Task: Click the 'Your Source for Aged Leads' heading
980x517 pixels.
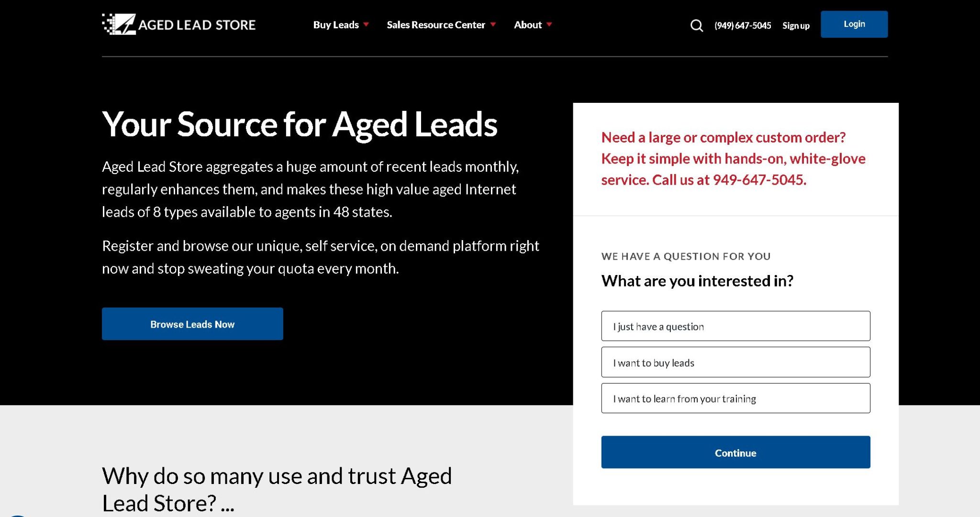Action: 300,124
